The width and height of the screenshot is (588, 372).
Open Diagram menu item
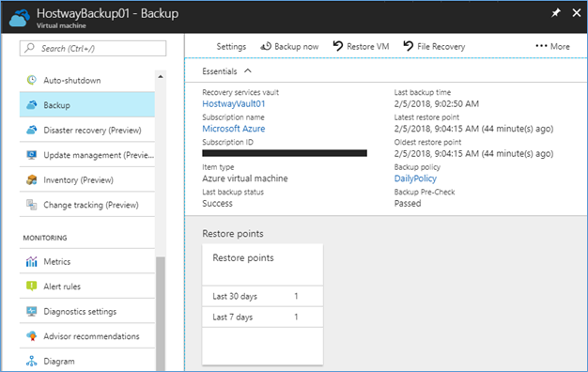pos(87,361)
